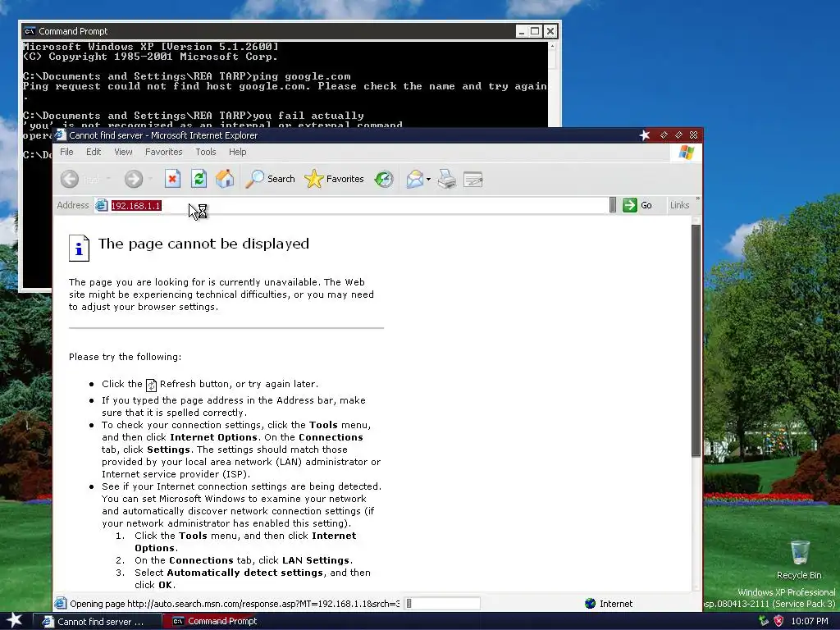
Task: Click the Forward arrow button in Internet Explorer
Action: click(x=134, y=179)
